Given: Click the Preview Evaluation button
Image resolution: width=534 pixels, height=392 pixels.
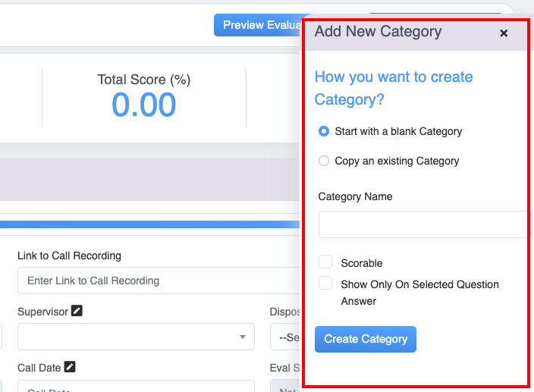Looking at the screenshot, I should 258,25.
